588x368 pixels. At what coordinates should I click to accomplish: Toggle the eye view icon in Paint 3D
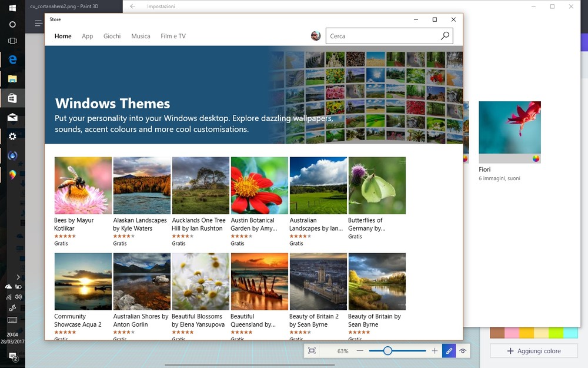tap(463, 351)
